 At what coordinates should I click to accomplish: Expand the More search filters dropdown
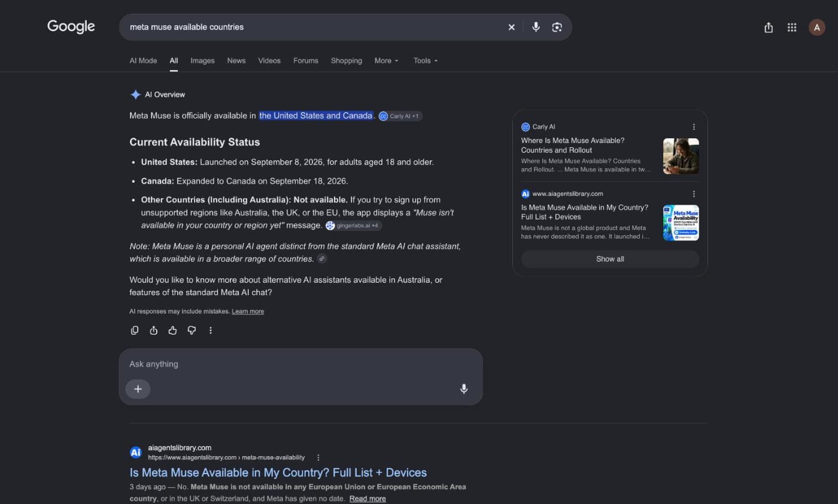point(386,60)
